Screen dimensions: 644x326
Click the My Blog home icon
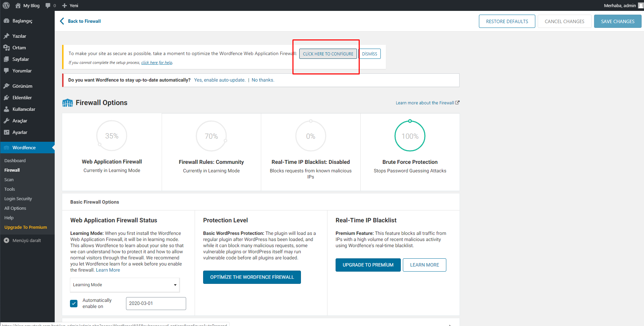pyautogui.click(x=18, y=5)
